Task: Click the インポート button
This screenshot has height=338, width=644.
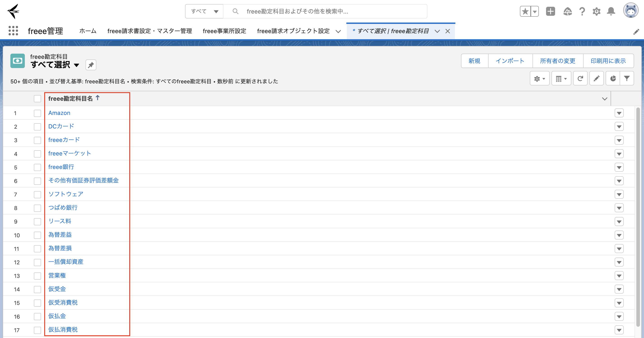Action: point(510,61)
